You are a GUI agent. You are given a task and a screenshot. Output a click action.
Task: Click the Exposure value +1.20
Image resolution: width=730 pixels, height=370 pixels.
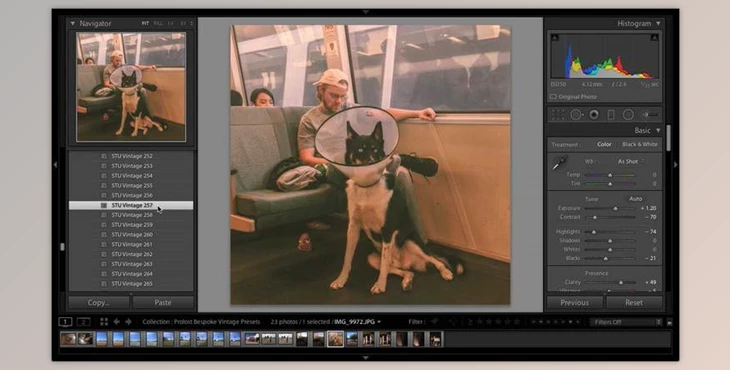[648, 209]
